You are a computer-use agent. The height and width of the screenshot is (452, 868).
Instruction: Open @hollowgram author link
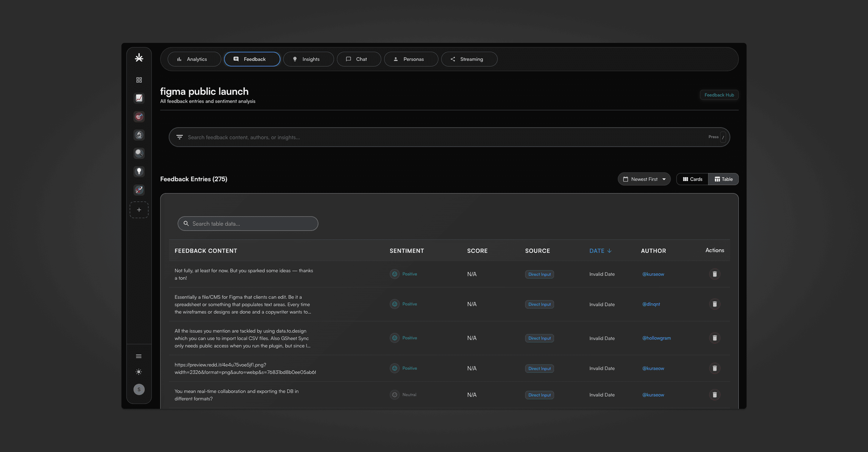(656, 338)
